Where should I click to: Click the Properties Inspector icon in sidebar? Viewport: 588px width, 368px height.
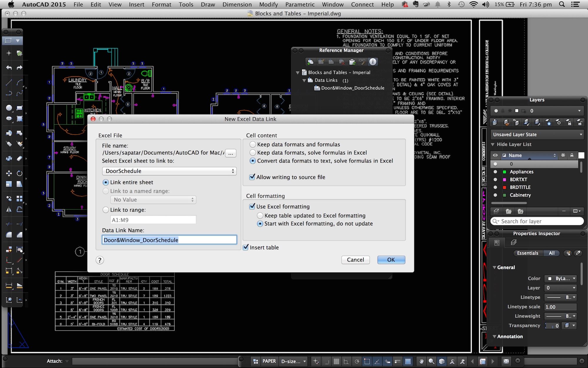497,243
